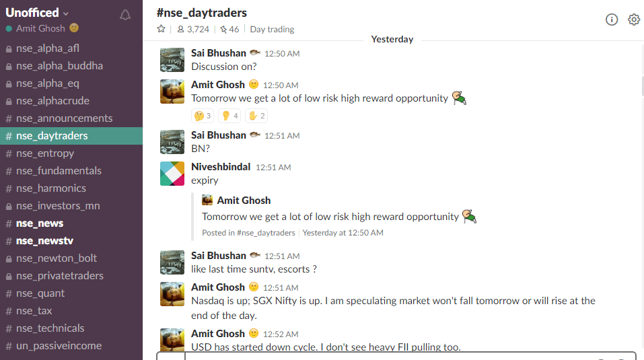View the 3,724 members list

[193, 29]
